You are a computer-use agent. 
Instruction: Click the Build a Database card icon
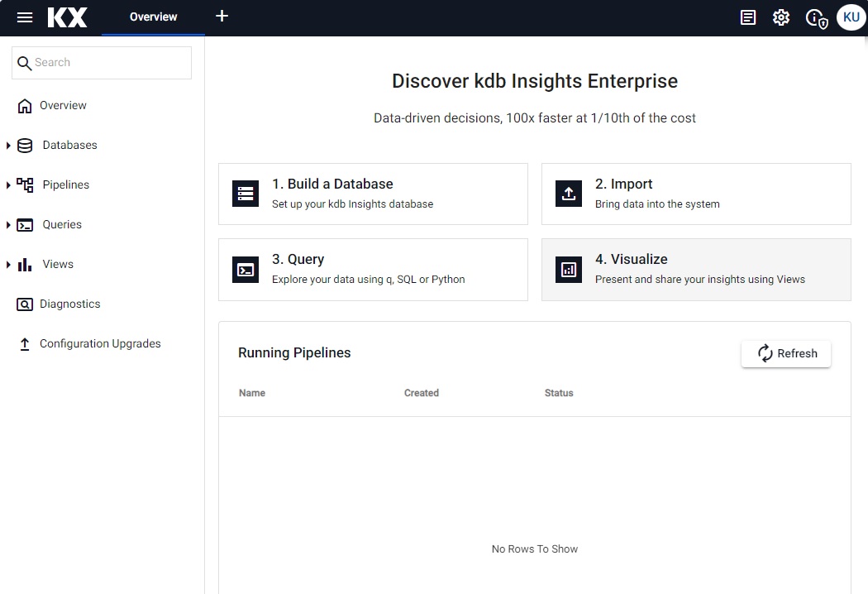pyautogui.click(x=246, y=194)
